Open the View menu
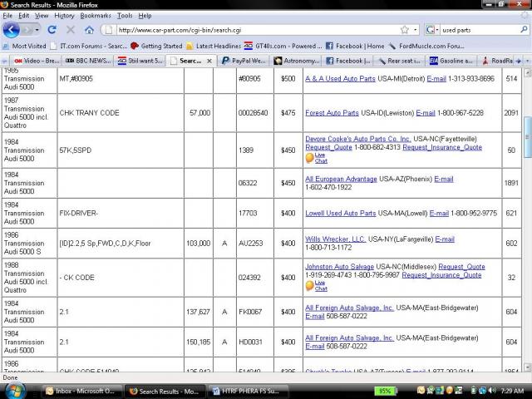Image resolution: width=532 pixels, height=399 pixels. [42, 16]
